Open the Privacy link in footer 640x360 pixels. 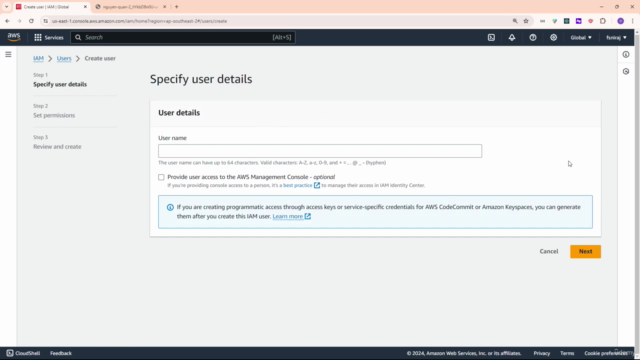coord(542,353)
